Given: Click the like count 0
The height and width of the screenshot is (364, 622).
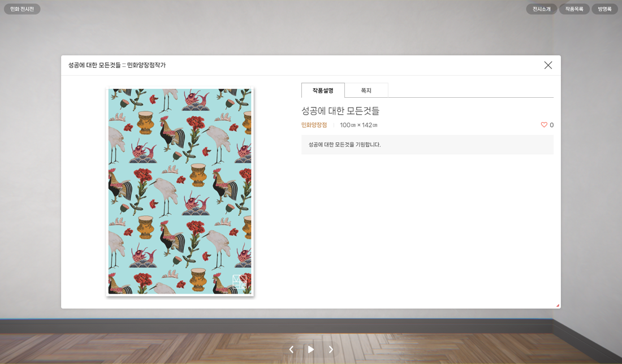Looking at the screenshot, I should [x=551, y=125].
